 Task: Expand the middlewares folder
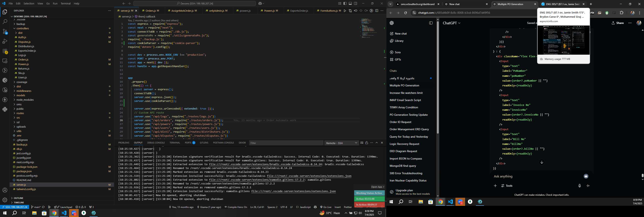24,91
